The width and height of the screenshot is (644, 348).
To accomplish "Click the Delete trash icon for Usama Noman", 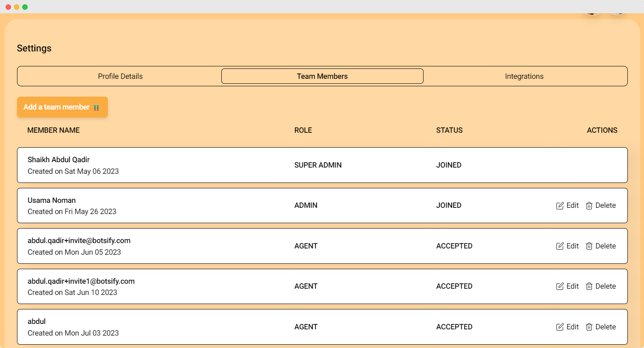I will [589, 206].
